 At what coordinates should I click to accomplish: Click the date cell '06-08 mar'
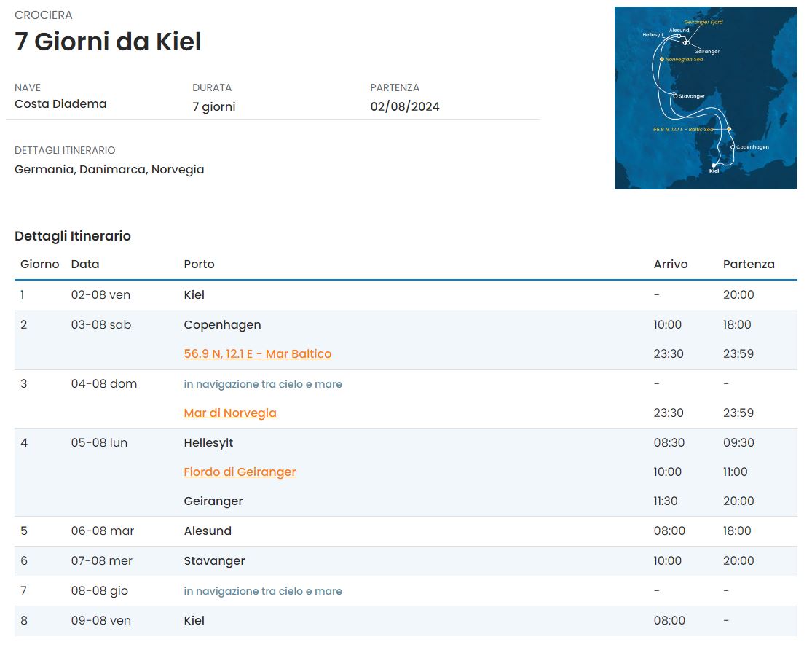pyautogui.click(x=103, y=531)
